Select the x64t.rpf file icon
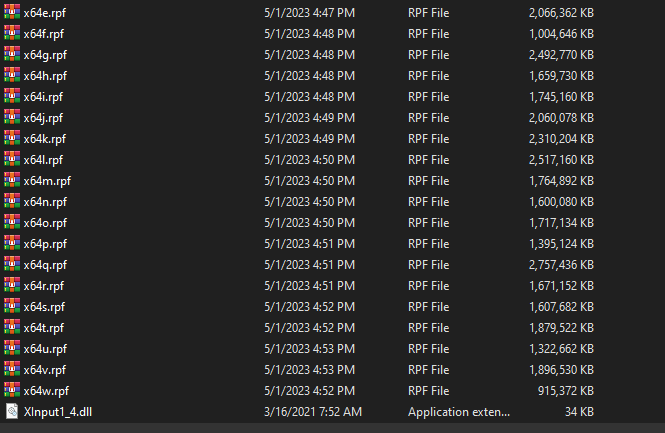 pyautogui.click(x=11, y=327)
